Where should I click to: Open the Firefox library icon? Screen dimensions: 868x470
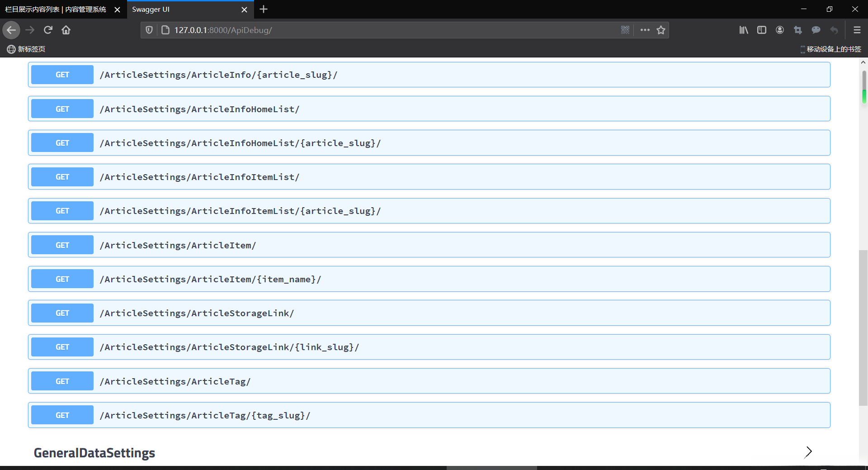click(744, 30)
